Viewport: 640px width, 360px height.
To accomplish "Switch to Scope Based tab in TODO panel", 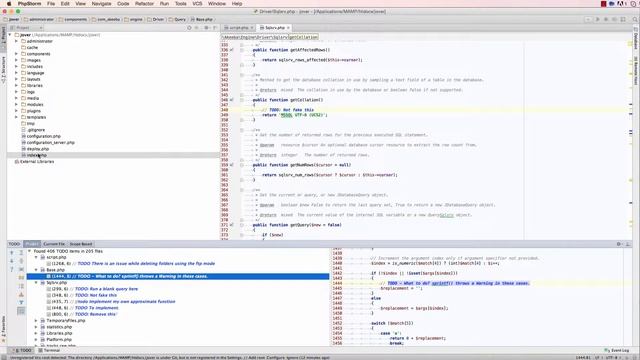I will coord(81,244).
